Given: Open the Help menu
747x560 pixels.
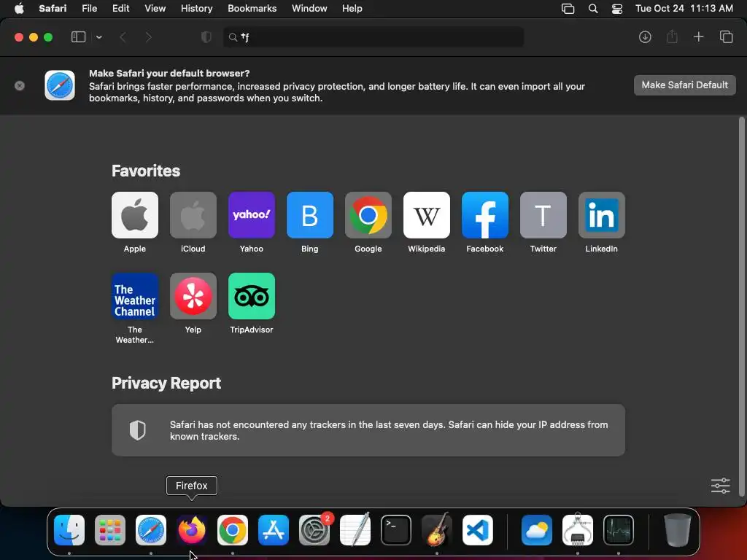Looking at the screenshot, I should (x=352, y=9).
